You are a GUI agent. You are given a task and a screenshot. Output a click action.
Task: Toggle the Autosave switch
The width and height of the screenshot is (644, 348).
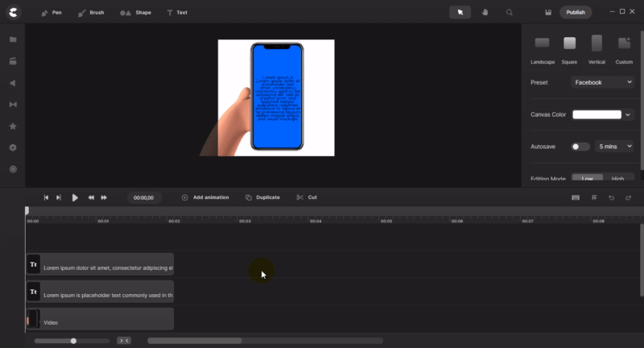pyautogui.click(x=580, y=147)
